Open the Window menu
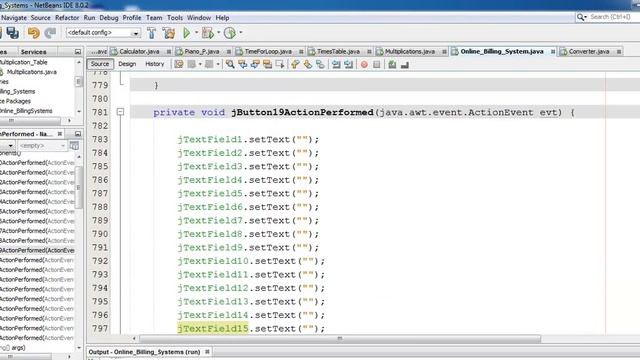The height and width of the screenshot is (360, 640). (199, 18)
